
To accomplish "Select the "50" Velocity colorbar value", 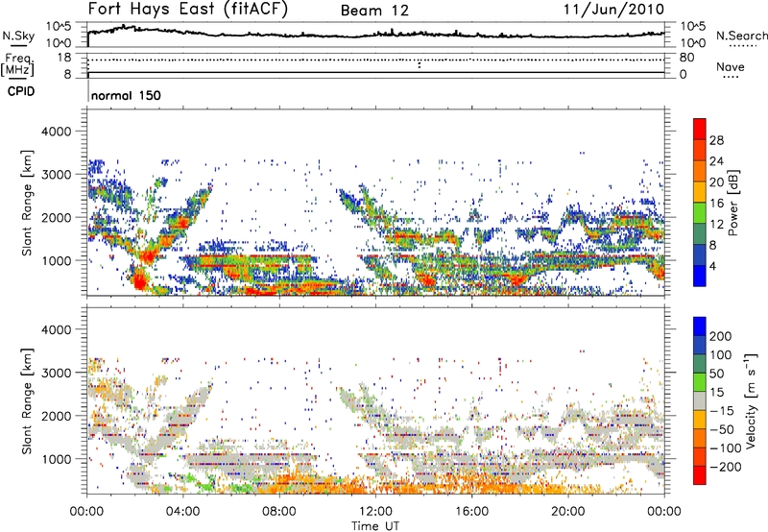I will 716,374.
